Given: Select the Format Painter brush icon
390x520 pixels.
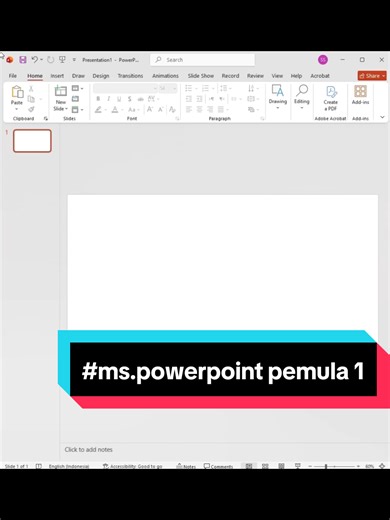Looking at the screenshot, I should tap(31, 109).
